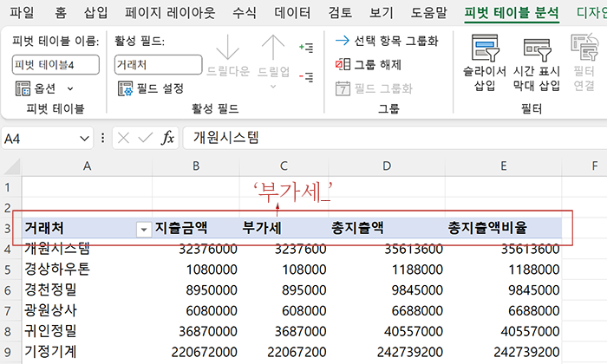Click cell value 6688000 in column E
Viewport: 607px width, 364px height.
(534, 311)
